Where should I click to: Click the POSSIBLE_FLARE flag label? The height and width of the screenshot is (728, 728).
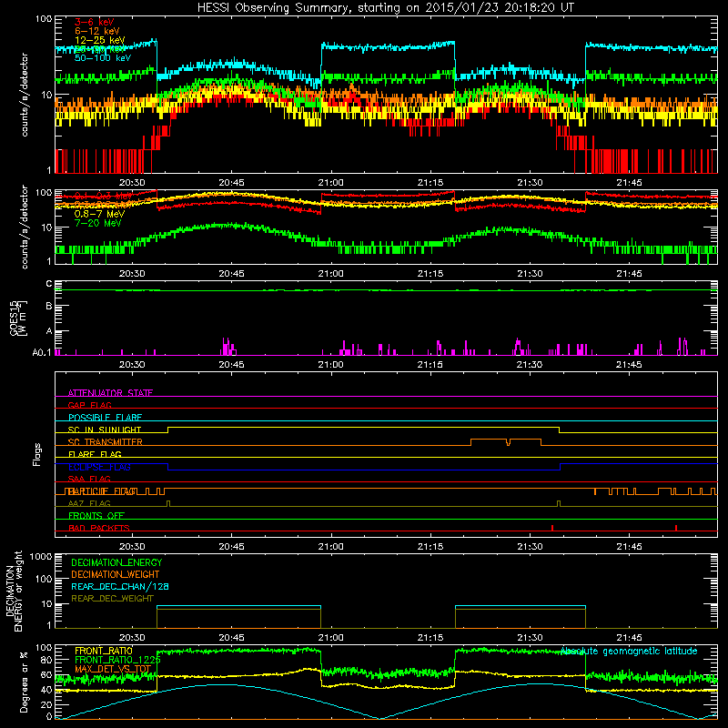click(105, 418)
